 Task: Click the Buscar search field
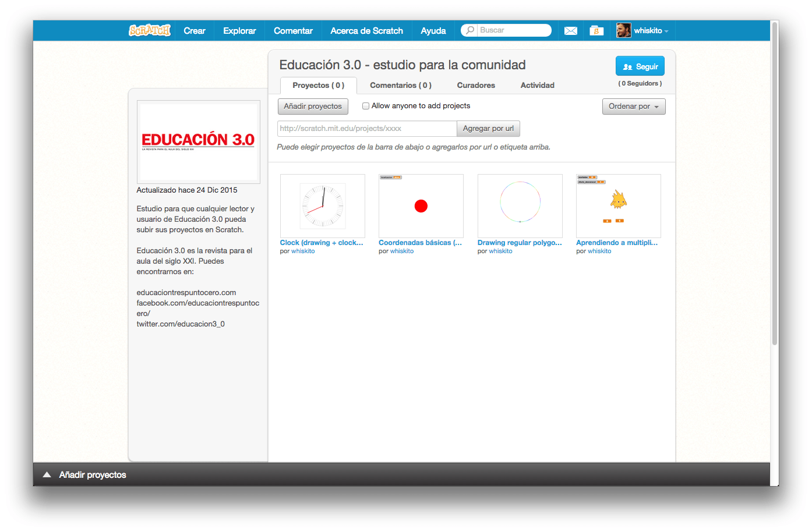click(514, 30)
